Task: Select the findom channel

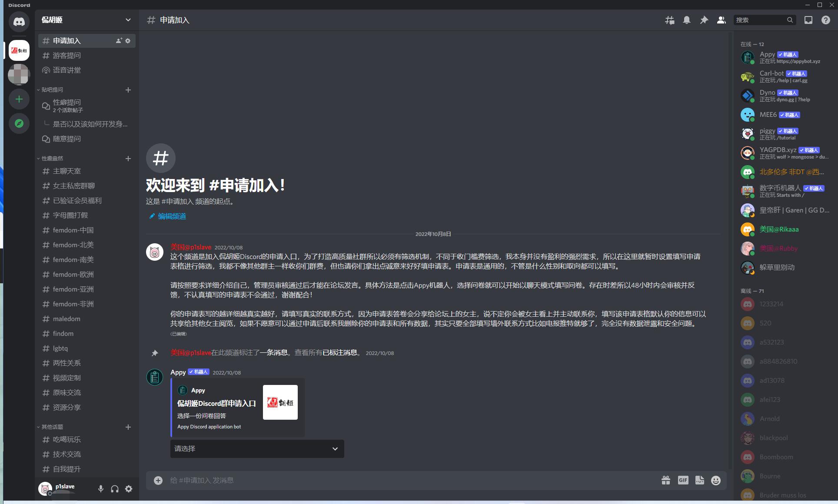Action: (x=87, y=334)
